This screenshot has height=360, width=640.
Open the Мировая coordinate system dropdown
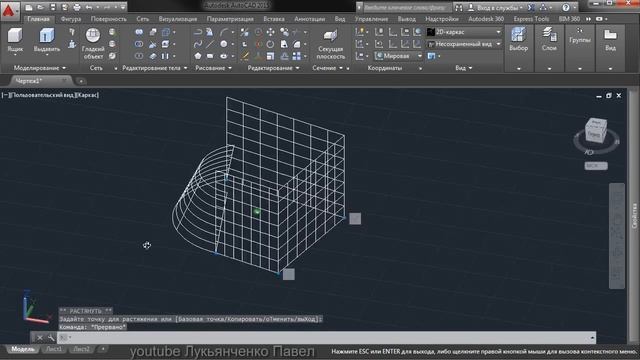pyautogui.click(x=398, y=56)
